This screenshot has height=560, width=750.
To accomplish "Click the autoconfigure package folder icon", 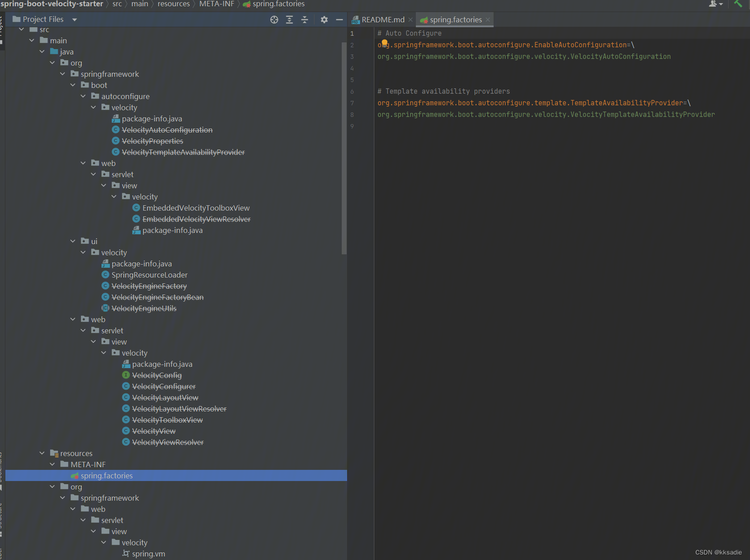I will tap(95, 96).
